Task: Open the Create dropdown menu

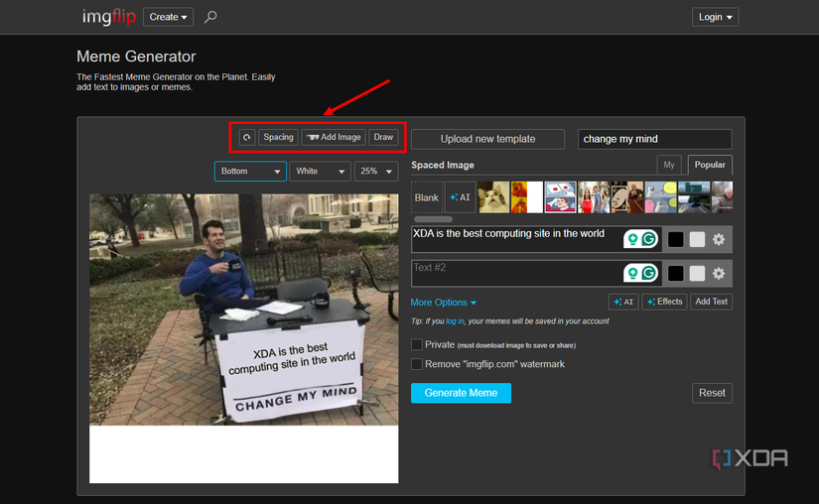Action: point(168,17)
